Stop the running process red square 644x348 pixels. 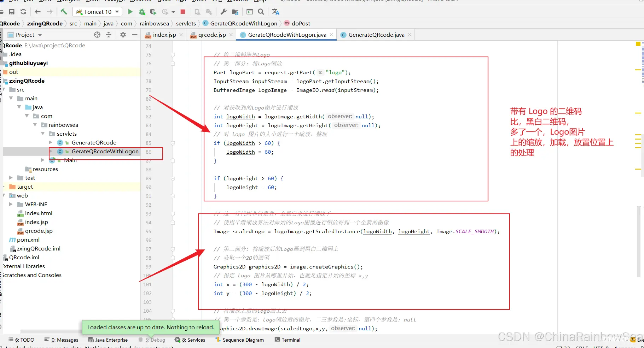click(x=183, y=12)
